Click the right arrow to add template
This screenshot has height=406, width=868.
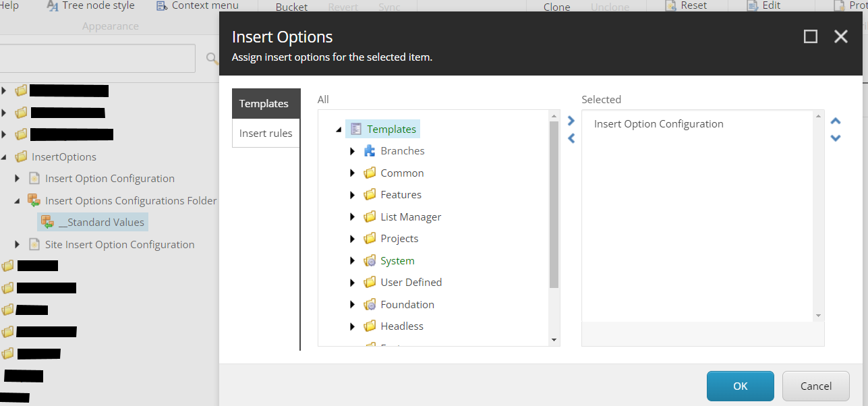[571, 121]
